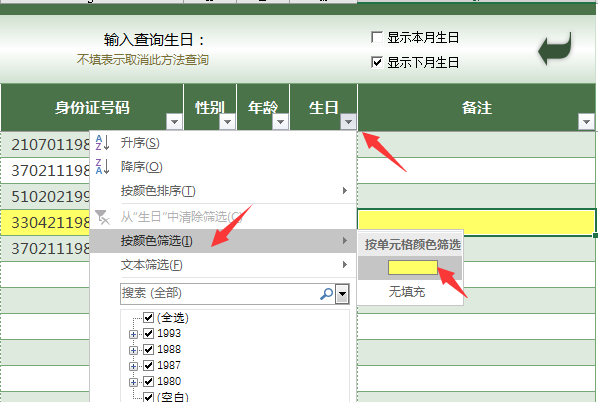Choose 无填充 filter option
The width and height of the screenshot is (598, 402).
(x=410, y=292)
